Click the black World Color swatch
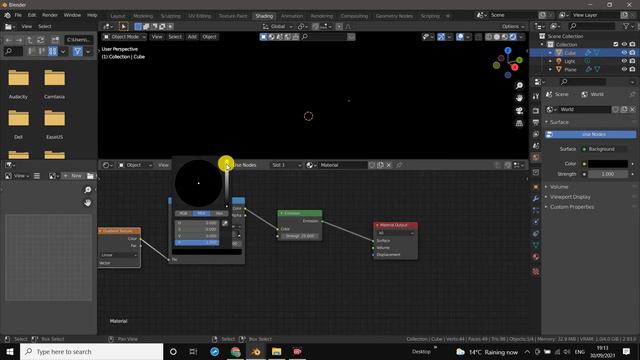 pos(608,164)
